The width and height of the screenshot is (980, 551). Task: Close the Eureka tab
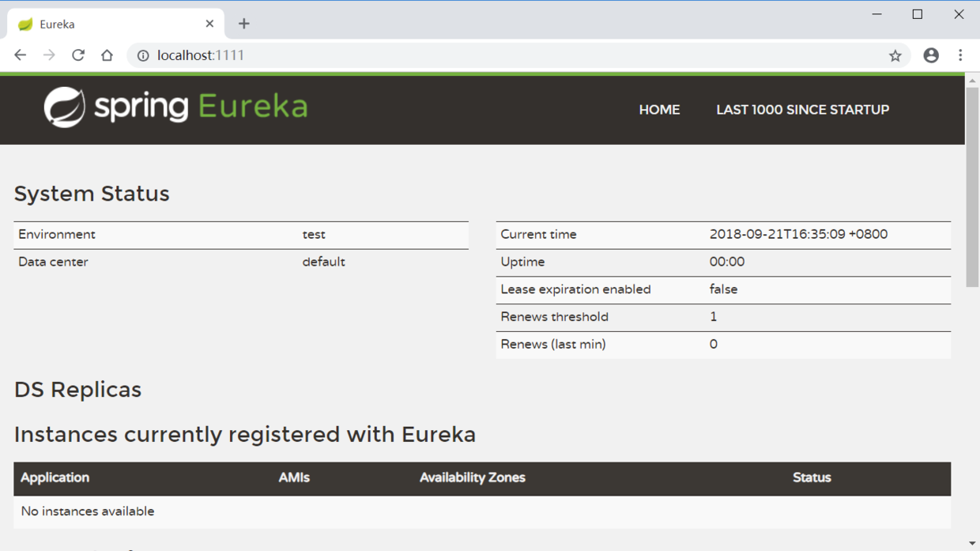pyautogui.click(x=209, y=24)
